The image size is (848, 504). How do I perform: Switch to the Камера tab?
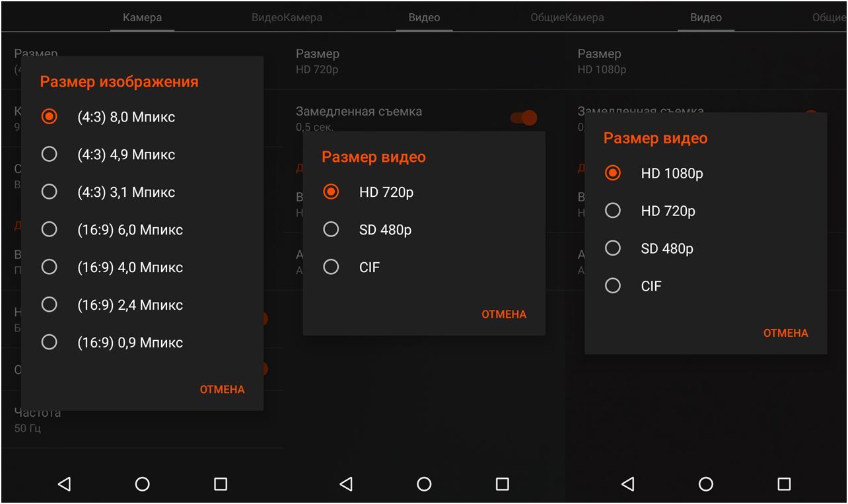[x=143, y=17]
